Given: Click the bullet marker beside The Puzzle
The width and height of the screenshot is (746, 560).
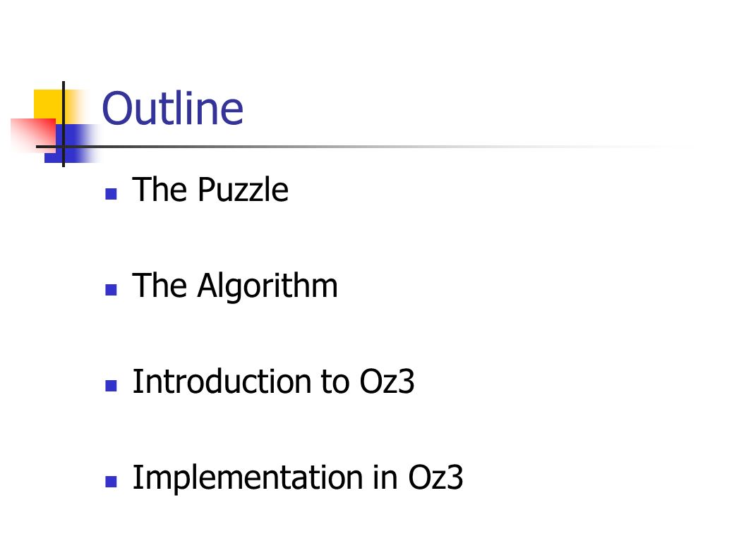Looking at the screenshot, I should [111, 193].
